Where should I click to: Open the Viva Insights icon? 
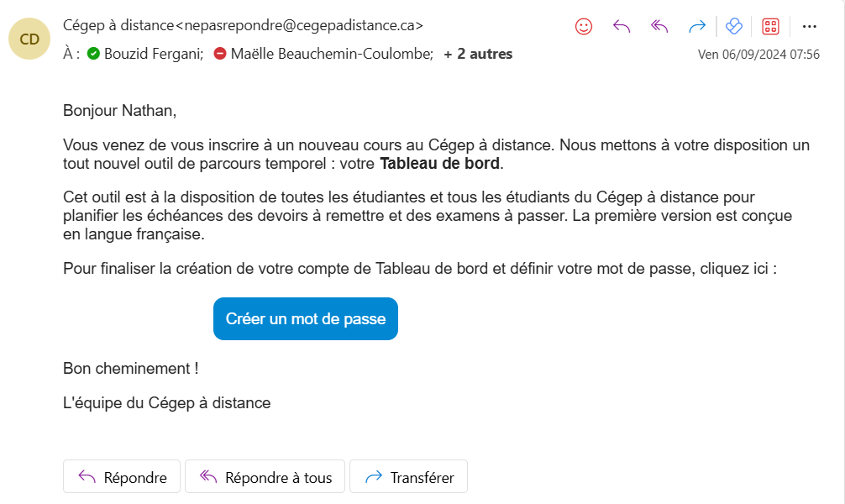tap(734, 26)
